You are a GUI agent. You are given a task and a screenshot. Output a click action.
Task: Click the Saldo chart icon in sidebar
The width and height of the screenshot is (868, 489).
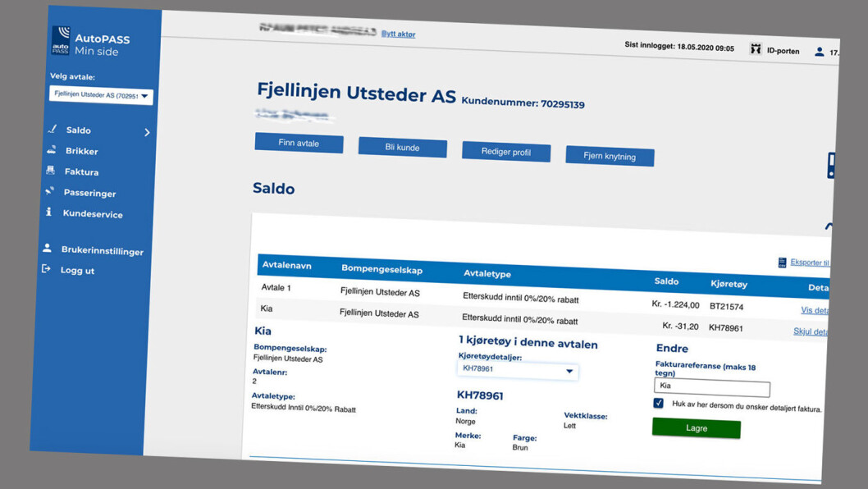[x=53, y=129]
